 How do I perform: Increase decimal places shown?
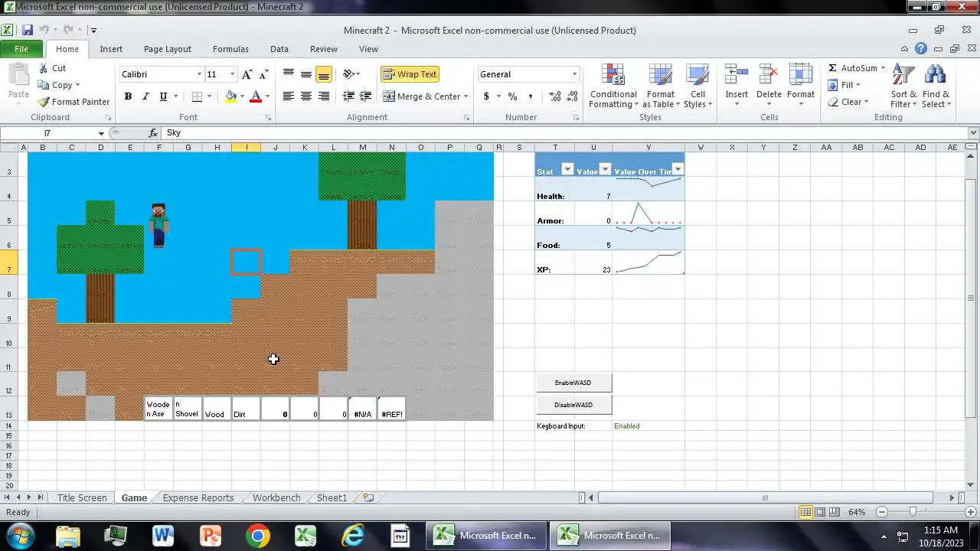[554, 96]
